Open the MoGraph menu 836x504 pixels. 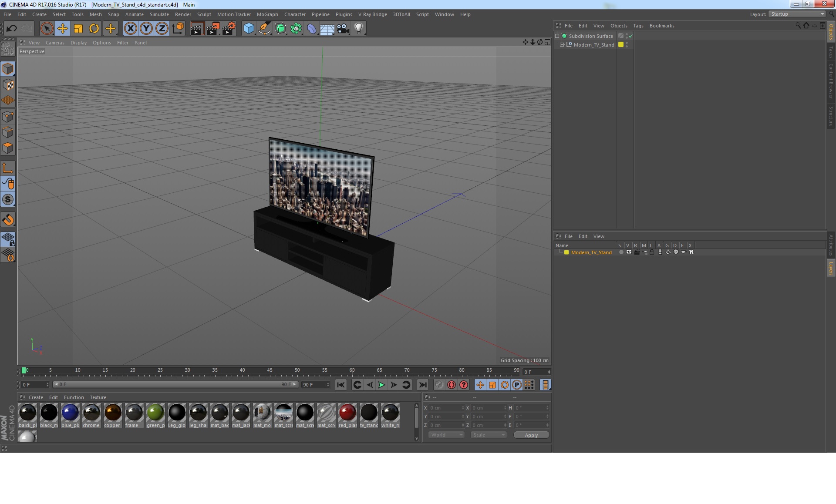(x=267, y=14)
